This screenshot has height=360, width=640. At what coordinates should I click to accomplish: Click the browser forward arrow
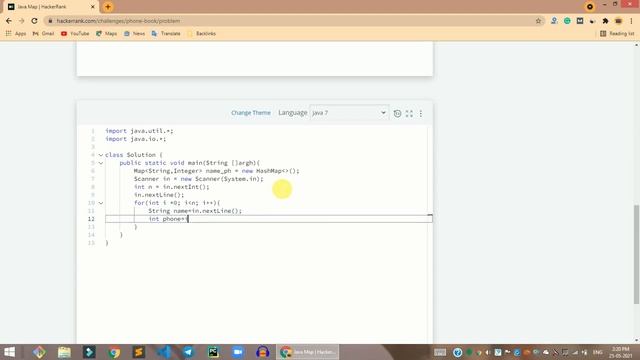[22, 21]
